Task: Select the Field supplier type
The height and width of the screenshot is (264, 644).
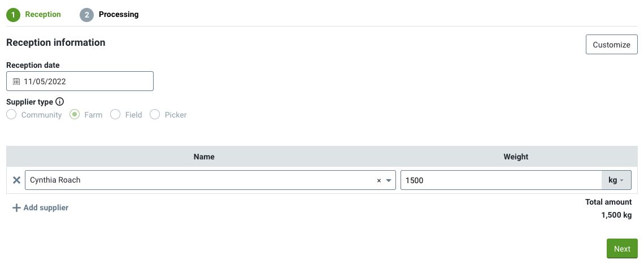Action: [x=115, y=115]
